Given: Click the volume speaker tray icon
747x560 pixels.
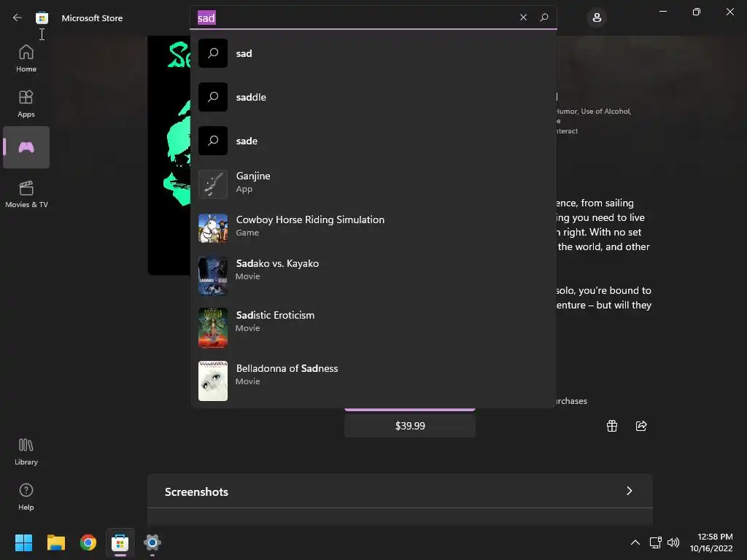Looking at the screenshot, I should [x=673, y=542].
